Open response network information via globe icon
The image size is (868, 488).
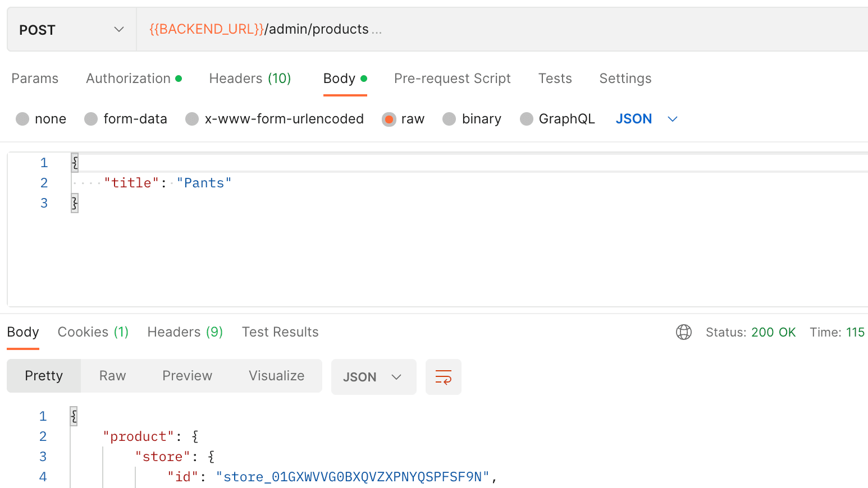click(x=684, y=332)
